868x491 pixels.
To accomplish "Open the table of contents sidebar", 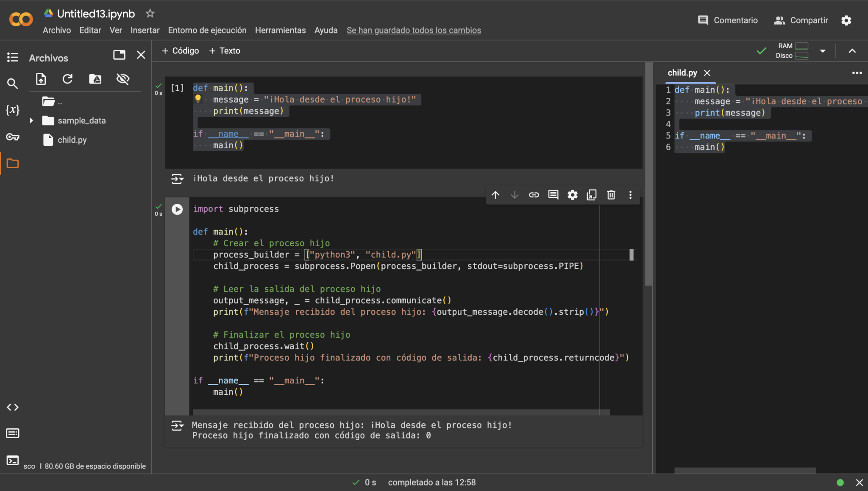I will pyautogui.click(x=13, y=57).
